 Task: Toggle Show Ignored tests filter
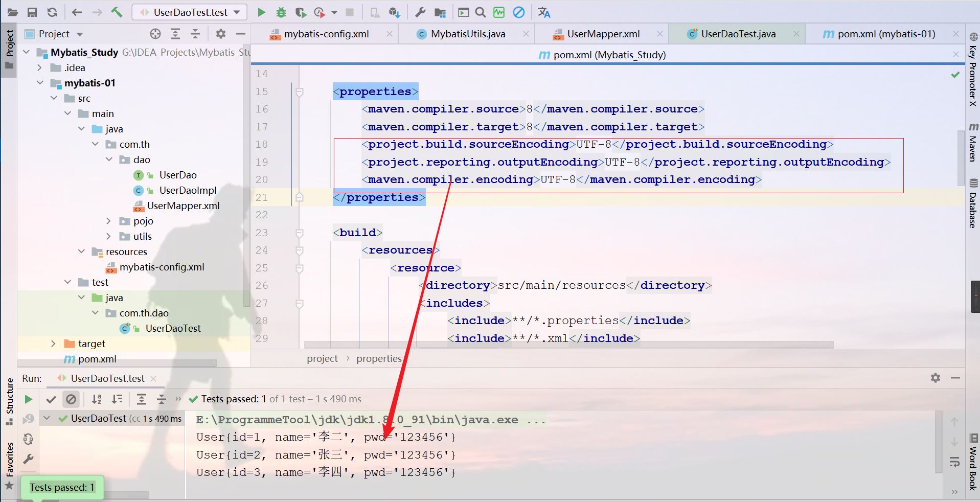(71, 399)
